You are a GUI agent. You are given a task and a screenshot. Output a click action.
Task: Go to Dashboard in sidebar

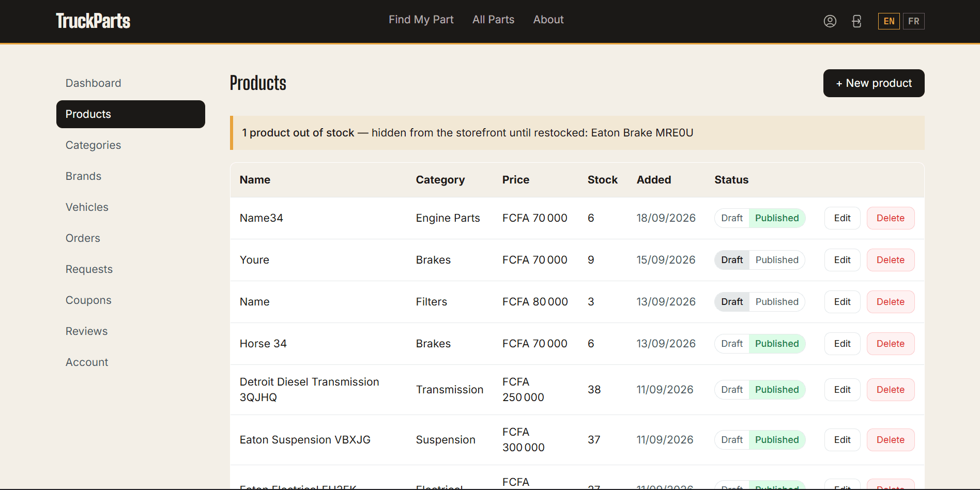[131, 83]
